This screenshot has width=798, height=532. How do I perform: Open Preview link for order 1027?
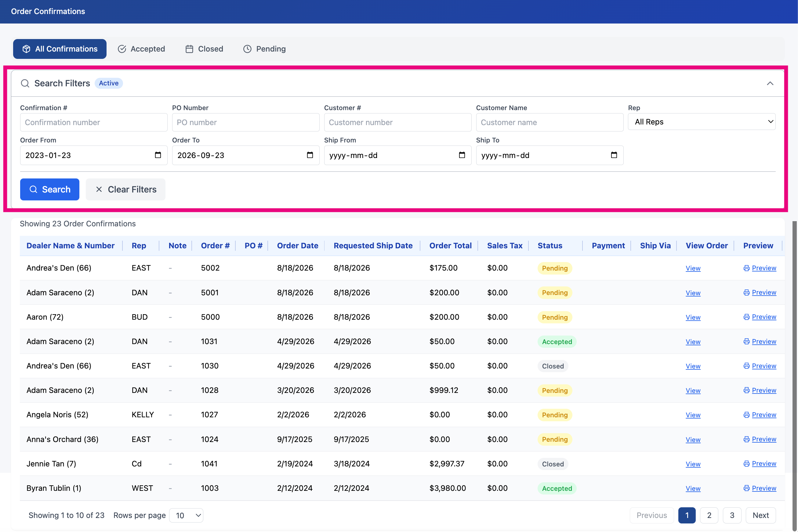(x=764, y=415)
